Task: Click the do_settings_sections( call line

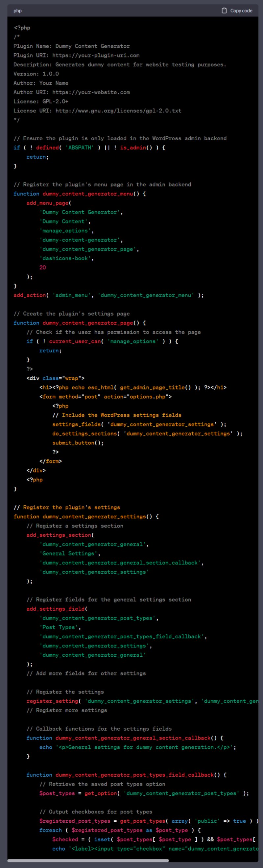Action: coord(147,434)
